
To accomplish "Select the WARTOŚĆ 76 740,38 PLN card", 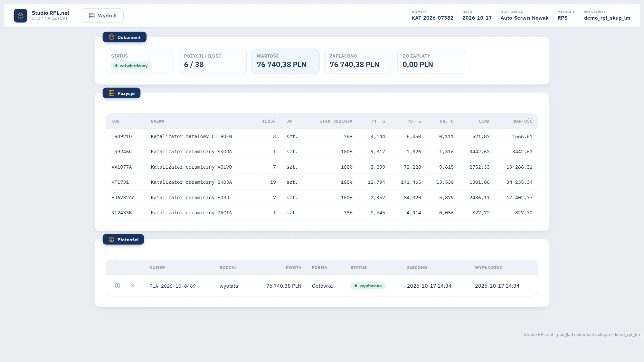I will click(x=285, y=61).
